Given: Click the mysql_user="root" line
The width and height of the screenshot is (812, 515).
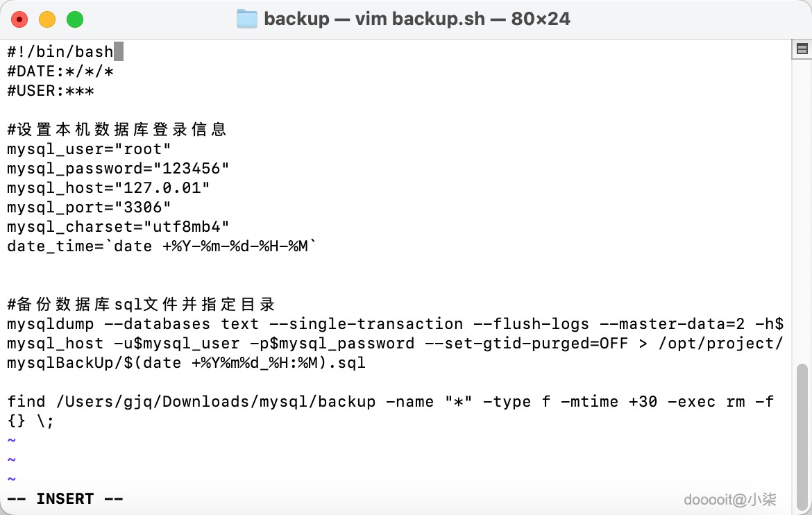Looking at the screenshot, I should [89, 149].
